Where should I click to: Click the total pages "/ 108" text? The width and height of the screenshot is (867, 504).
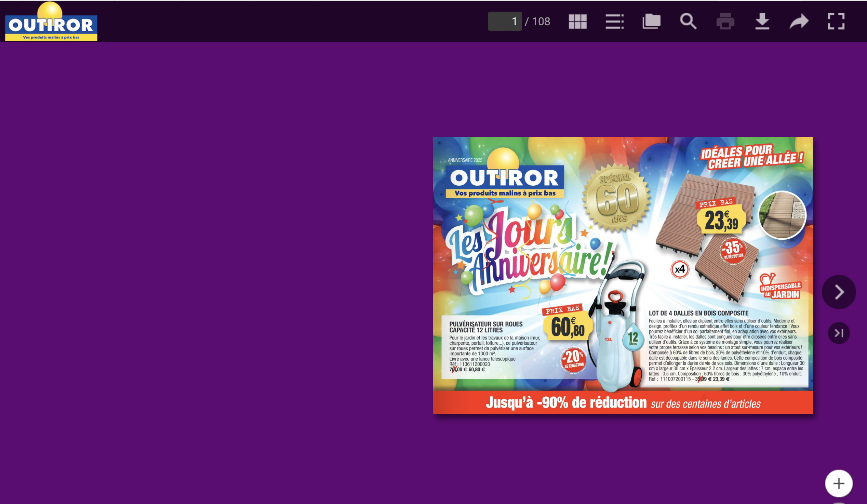tap(537, 21)
